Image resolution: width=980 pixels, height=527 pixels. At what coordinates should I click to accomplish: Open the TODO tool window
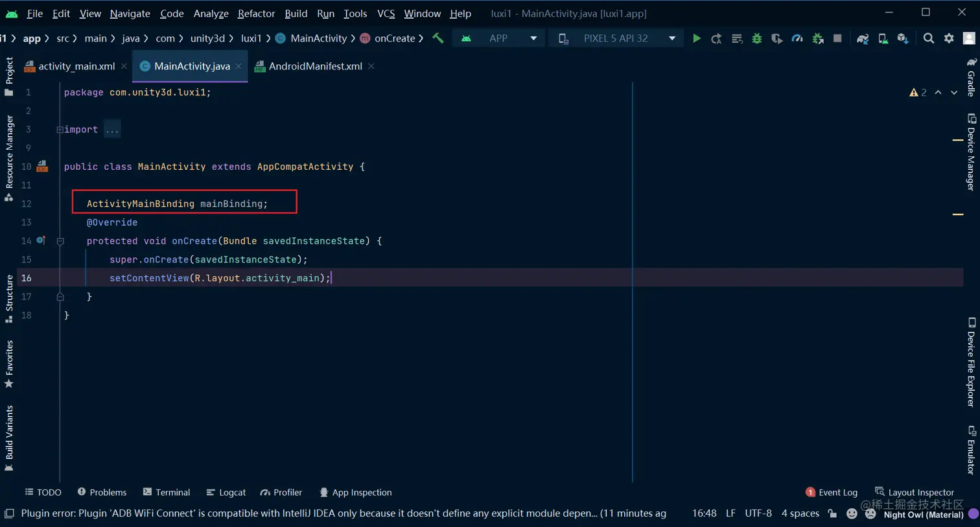(x=43, y=493)
